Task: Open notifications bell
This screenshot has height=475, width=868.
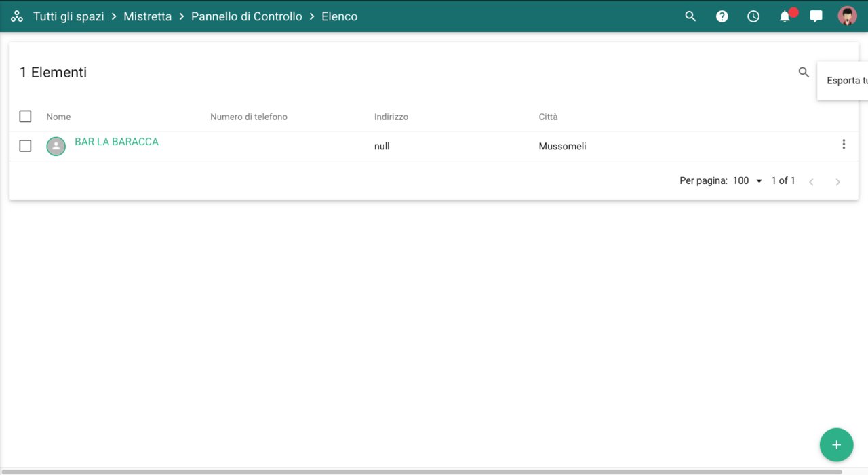Action: click(785, 16)
